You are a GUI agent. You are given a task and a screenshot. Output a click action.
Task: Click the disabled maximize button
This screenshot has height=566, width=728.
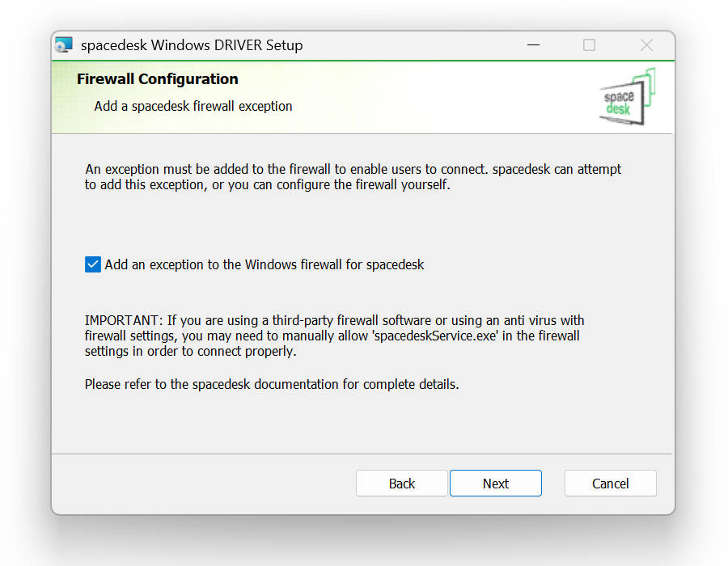(589, 45)
